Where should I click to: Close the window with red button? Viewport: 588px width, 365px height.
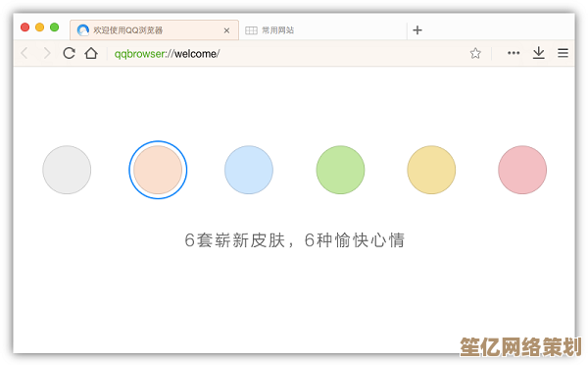point(25,27)
